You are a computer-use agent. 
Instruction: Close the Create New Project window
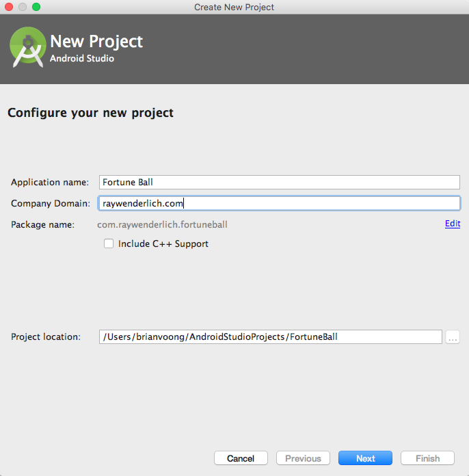(x=9, y=7)
